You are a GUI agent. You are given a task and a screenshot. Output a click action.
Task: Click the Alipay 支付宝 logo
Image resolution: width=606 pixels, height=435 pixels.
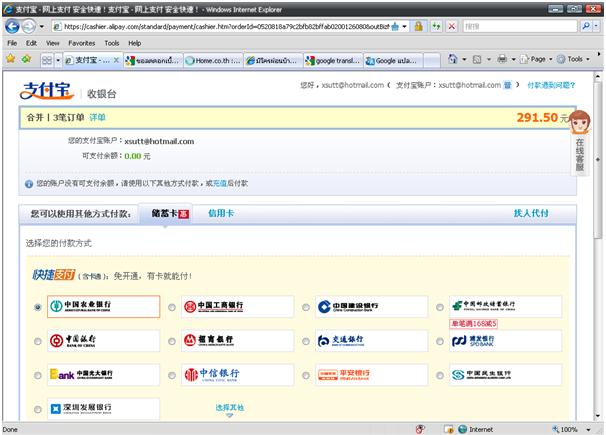pyautogui.click(x=47, y=91)
